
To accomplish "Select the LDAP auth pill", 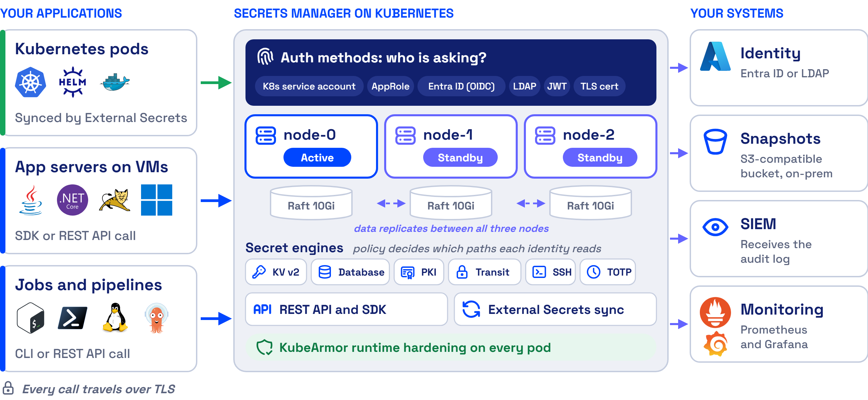I will 525,86.
